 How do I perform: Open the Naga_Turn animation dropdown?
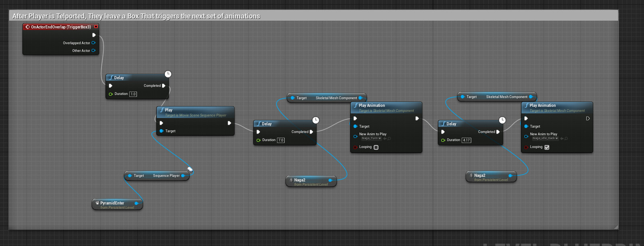[x=371, y=138]
